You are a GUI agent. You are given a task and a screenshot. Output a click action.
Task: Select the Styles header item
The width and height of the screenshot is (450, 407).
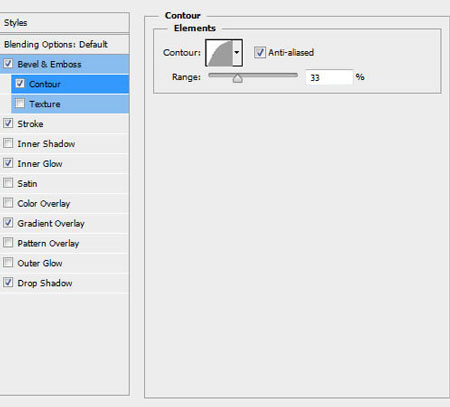tap(64, 23)
